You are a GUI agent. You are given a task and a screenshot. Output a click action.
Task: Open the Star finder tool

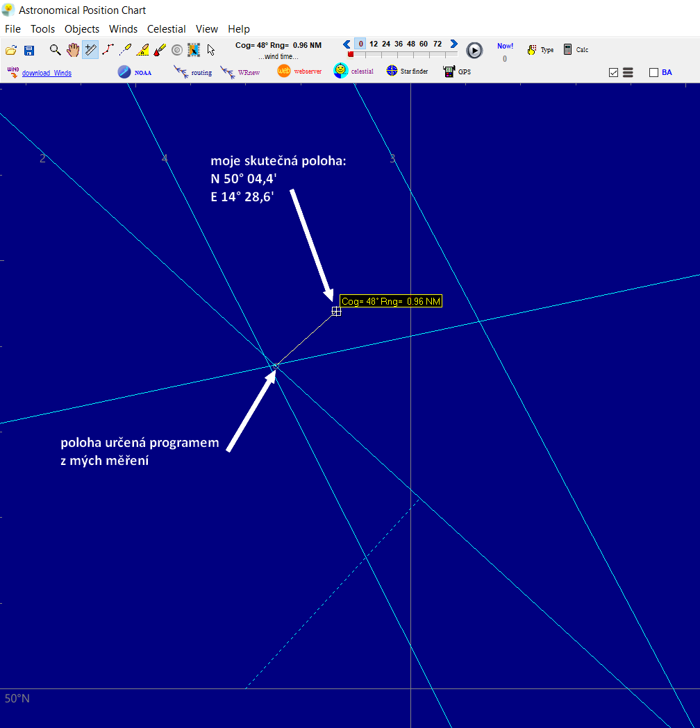407,71
